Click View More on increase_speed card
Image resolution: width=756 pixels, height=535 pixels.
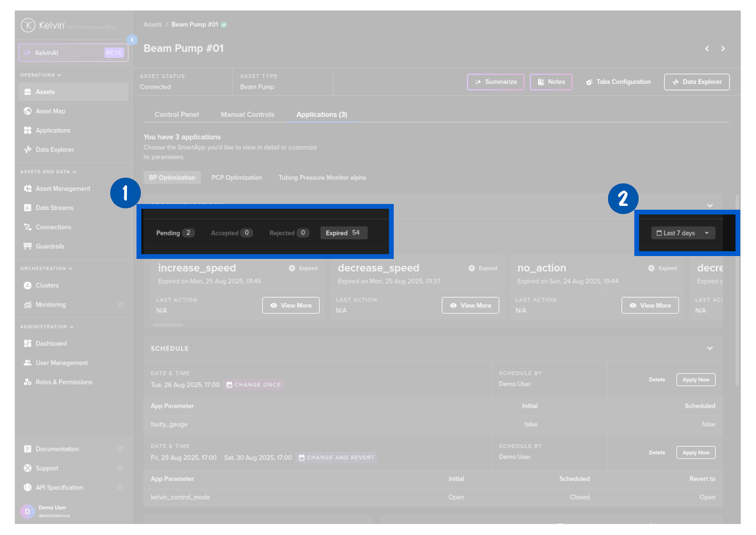click(291, 305)
